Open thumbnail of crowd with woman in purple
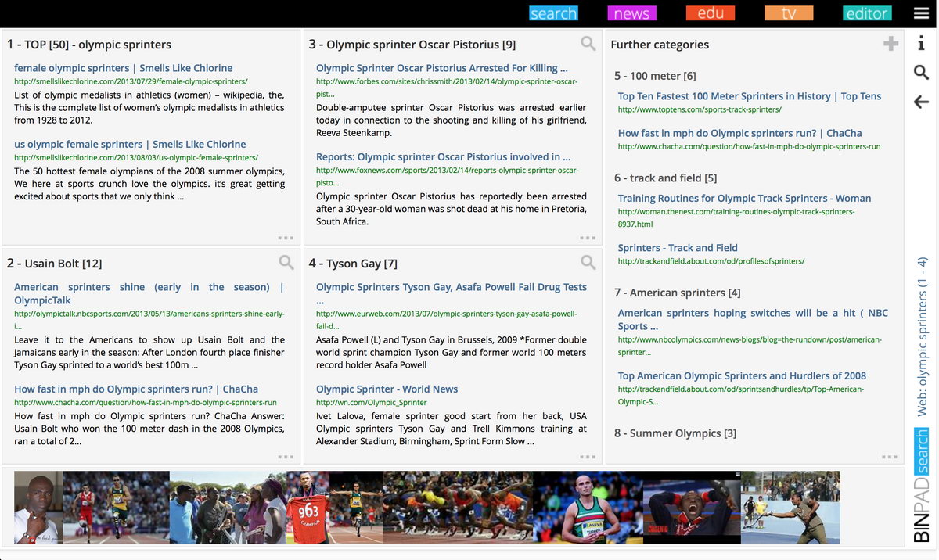Image resolution: width=939 pixels, height=560 pixels. (x=228, y=508)
